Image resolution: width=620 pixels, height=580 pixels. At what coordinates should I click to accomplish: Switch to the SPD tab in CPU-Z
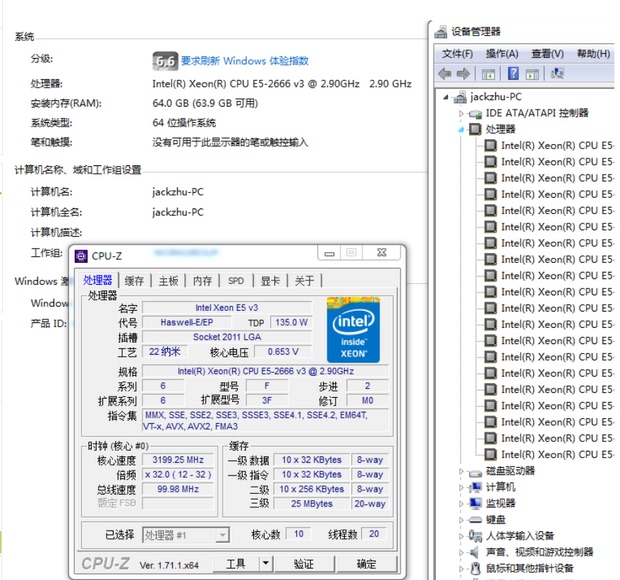pos(236,281)
